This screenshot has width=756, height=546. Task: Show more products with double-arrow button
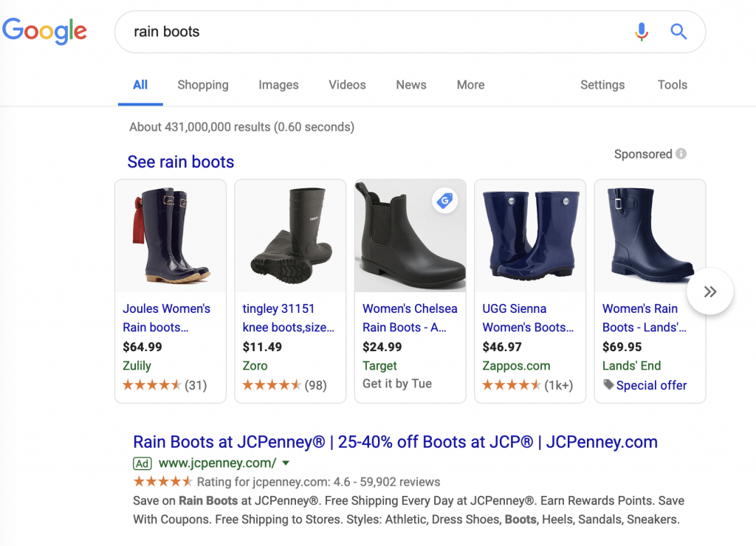coord(709,291)
